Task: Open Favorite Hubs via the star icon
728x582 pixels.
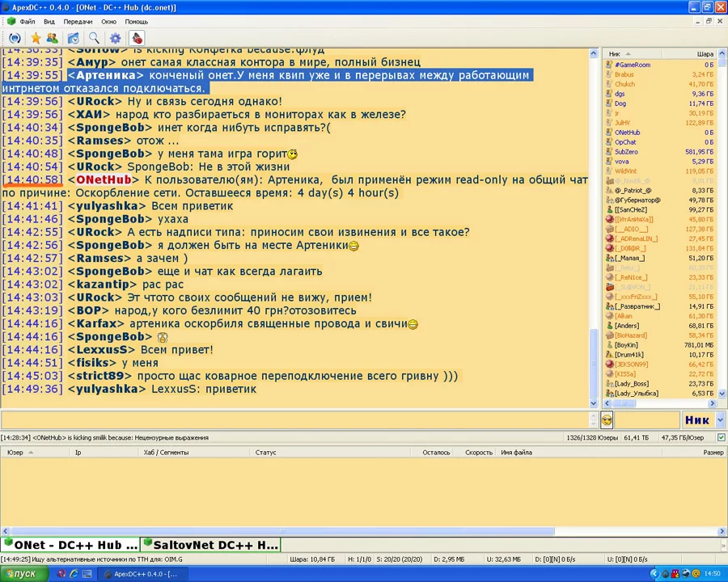Action: pos(36,38)
